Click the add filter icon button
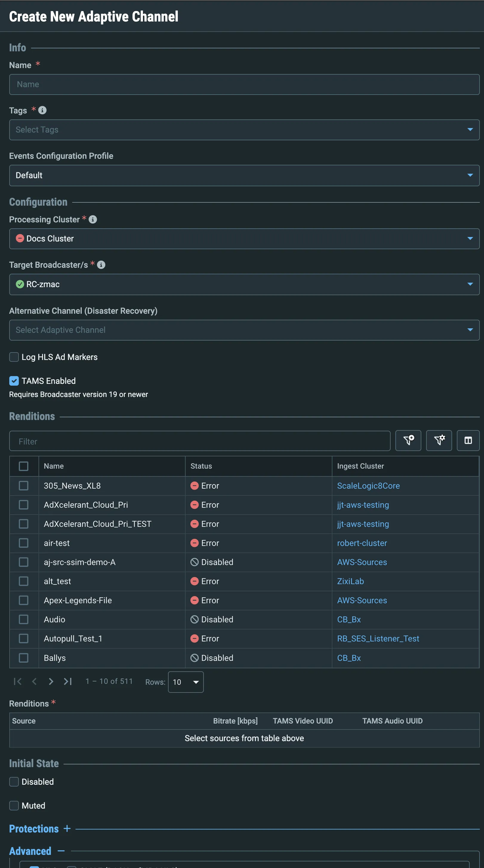 pyautogui.click(x=408, y=440)
